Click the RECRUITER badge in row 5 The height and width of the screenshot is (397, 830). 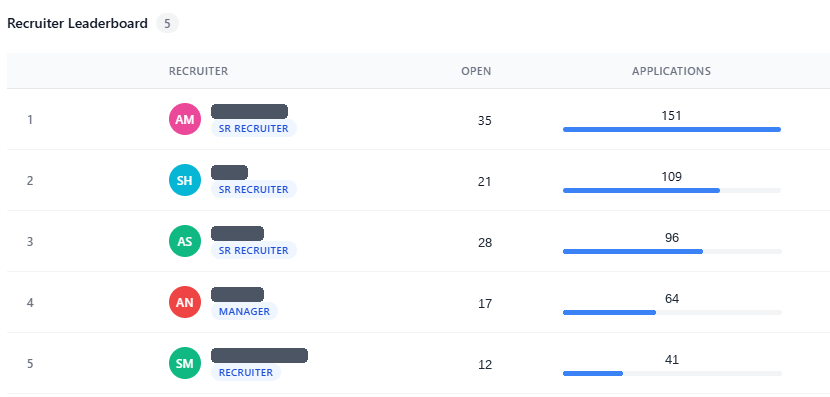(x=246, y=372)
